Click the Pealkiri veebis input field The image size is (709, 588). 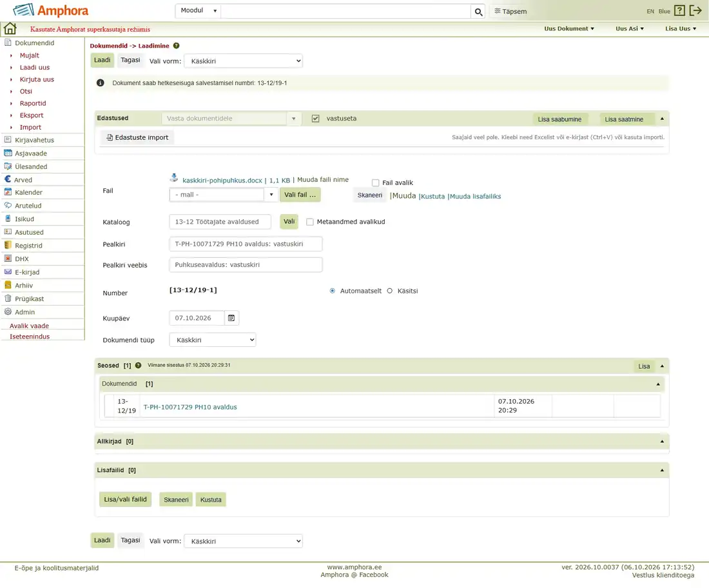246,265
